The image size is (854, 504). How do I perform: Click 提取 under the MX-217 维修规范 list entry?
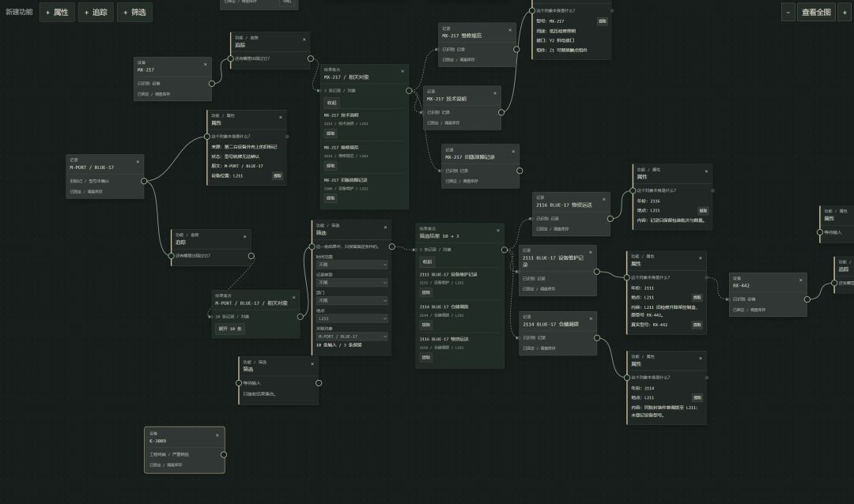[331, 165]
